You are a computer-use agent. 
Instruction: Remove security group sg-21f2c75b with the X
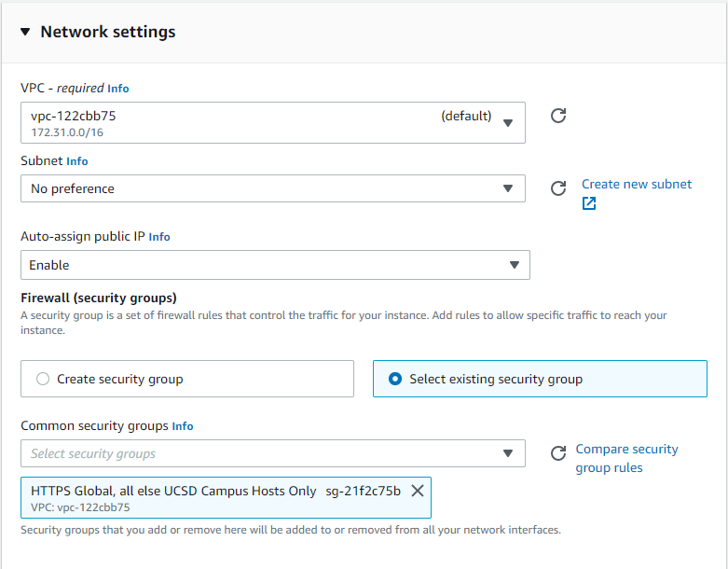[x=418, y=491]
